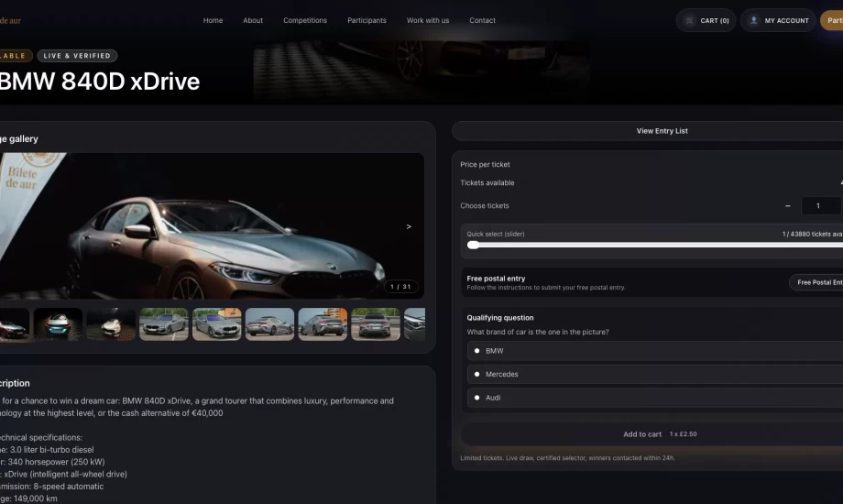Screen dimensions: 843x504
Task: Open the cart icon in header
Action: [x=689, y=20]
